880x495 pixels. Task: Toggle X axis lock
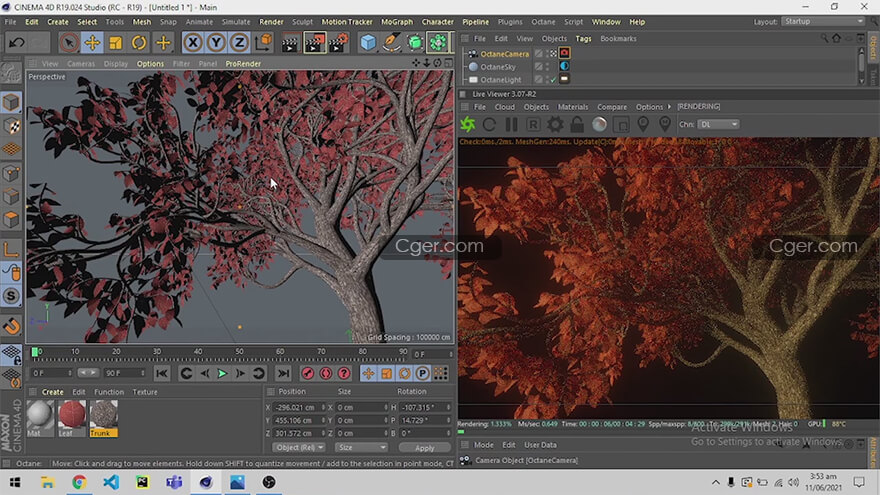pos(193,43)
